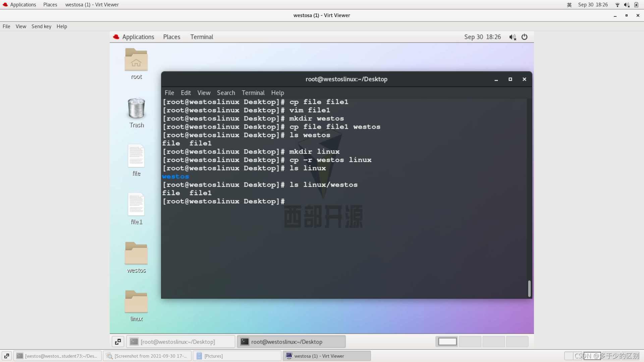Select the file1 document icon
644x362 pixels.
pos(136,204)
